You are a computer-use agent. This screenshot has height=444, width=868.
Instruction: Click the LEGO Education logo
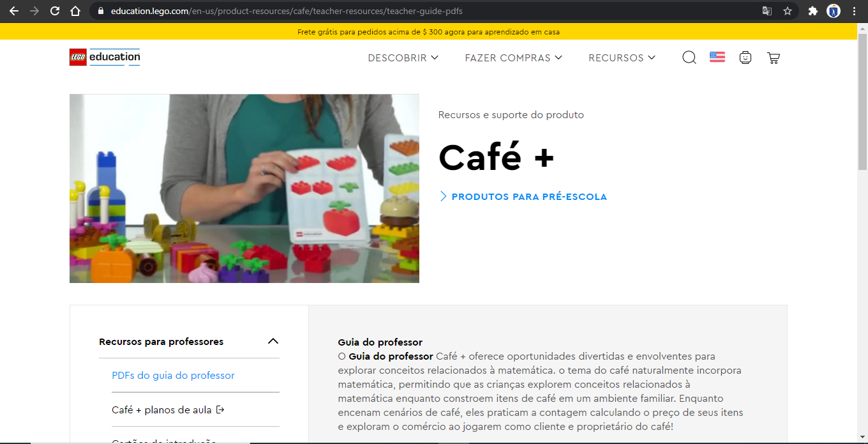105,57
